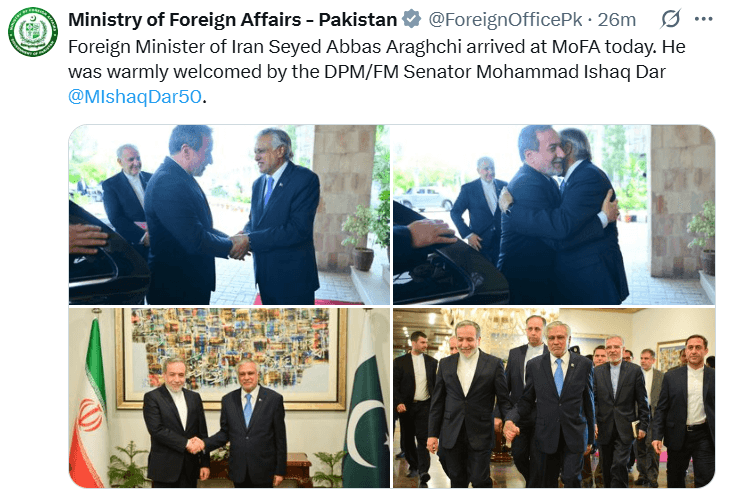The image size is (730, 496).
Task: Click the tweet text about Araghchi's arrival
Action: [377, 72]
